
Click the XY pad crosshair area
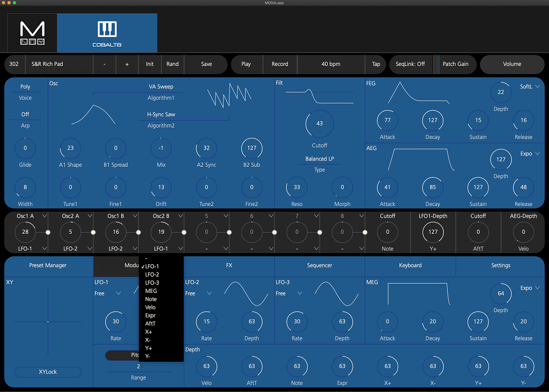coord(48,322)
